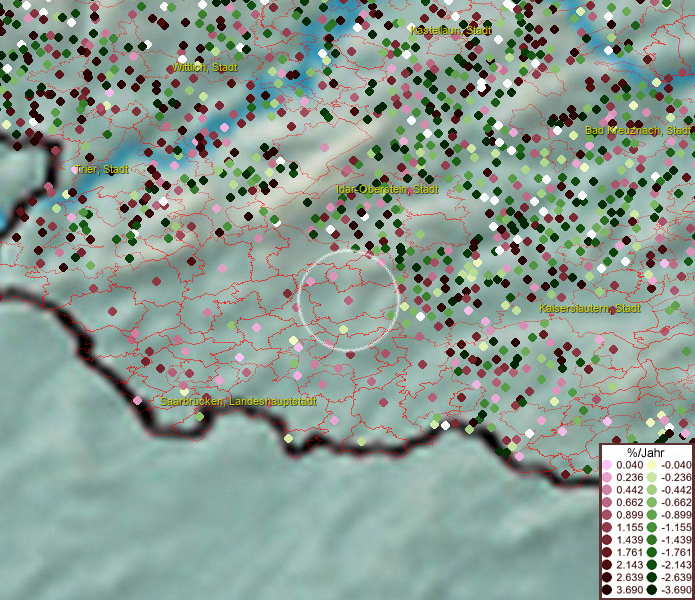The width and height of the screenshot is (695, 600).
Task: Click the Wittlich, Stadt map label
Action: click(x=205, y=67)
